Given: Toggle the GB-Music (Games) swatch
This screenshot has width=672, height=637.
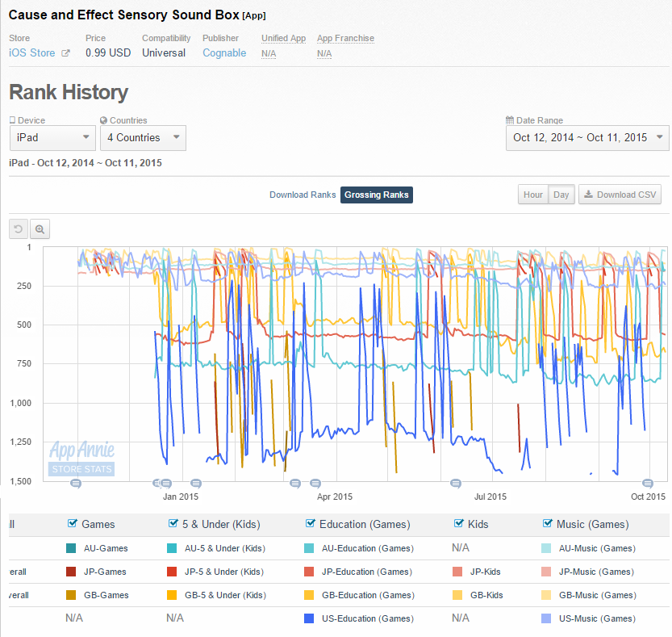Looking at the screenshot, I should (x=546, y=595).
